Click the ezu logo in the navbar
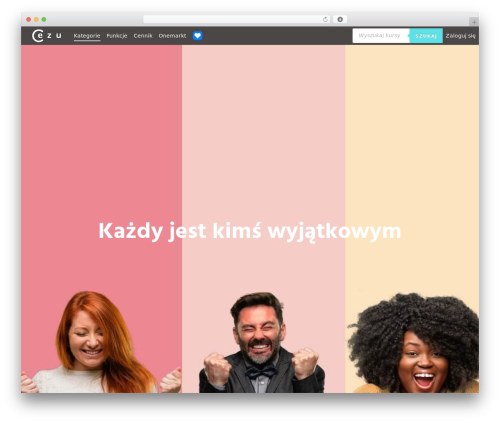 pyautogui.click(x=47, y=36)
